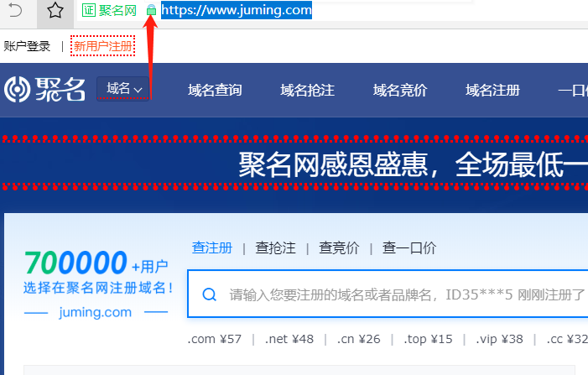Viewport: 588px width, 375px height.
Task: Open the 新用户注册 link
Action: pyautogui.click(x=102, y=46)
